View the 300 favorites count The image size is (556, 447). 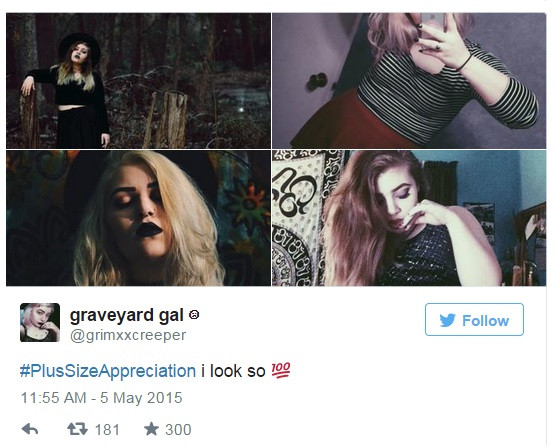[178, 430]
